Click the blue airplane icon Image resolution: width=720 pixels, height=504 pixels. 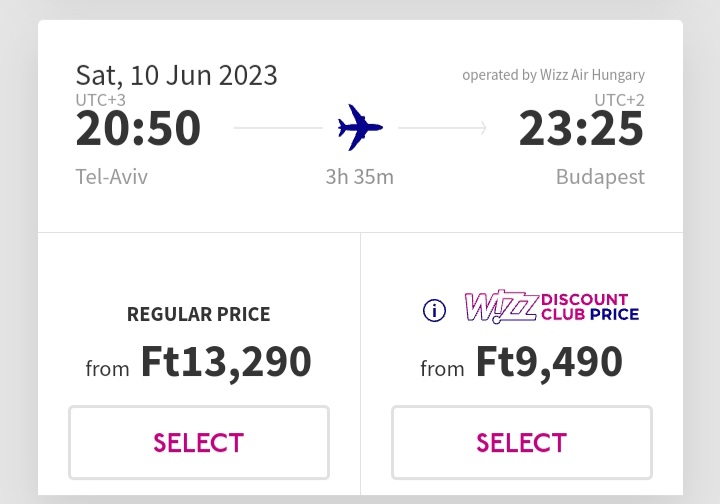point(360,128)
